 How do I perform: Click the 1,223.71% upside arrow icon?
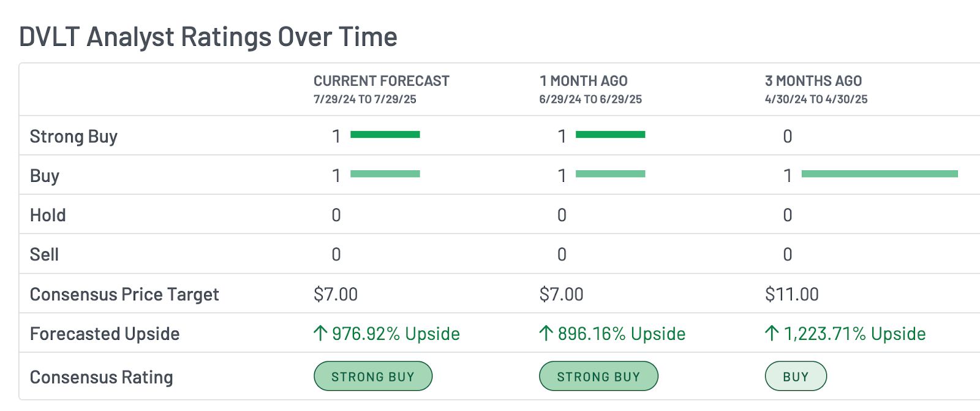772,333
